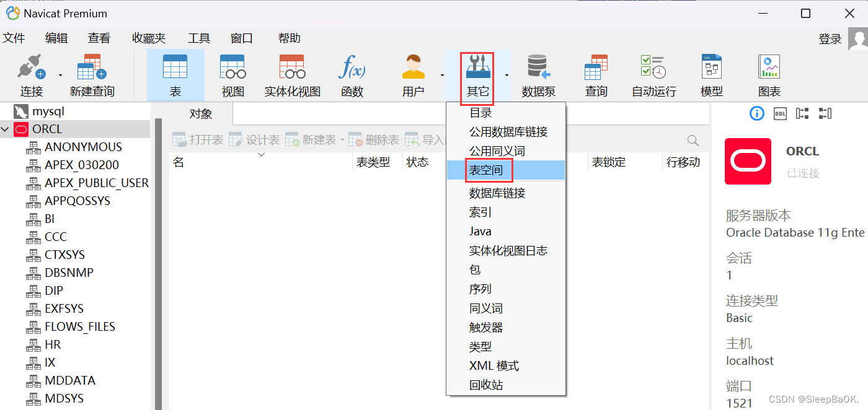The image size is (868, 410).
Task: Open the 收藏夹 (Favorites) menu
Action: point(149,38)
